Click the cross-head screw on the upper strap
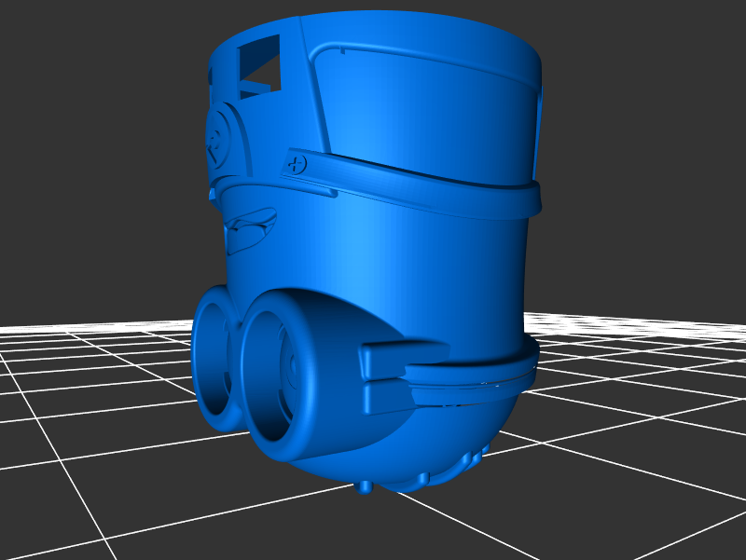 pos(297,165)
